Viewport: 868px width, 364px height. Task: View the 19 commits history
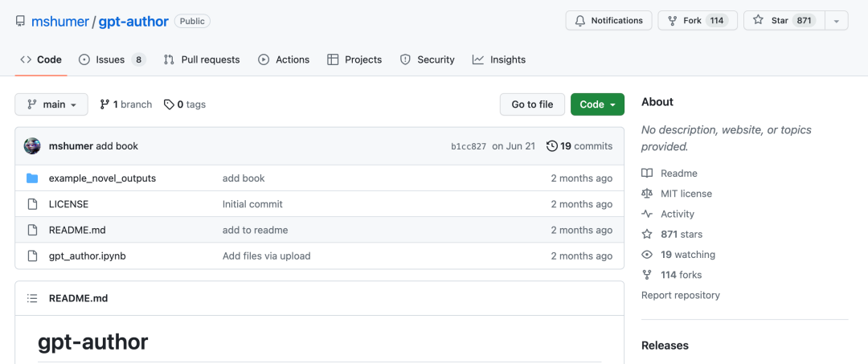(579, 146)
